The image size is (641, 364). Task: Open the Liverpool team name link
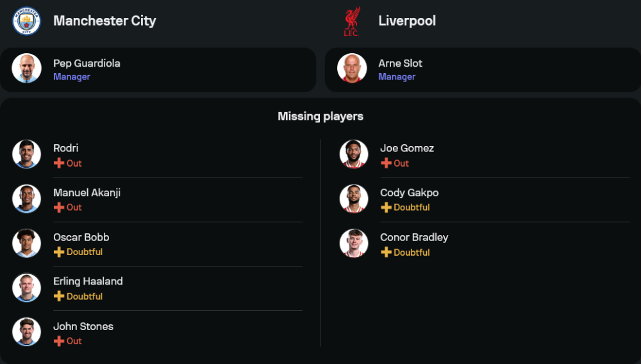407,21
